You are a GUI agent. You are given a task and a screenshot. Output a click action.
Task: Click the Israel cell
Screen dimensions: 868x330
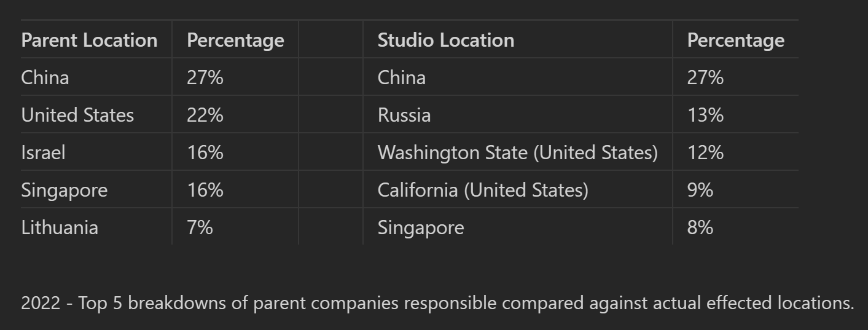(43, 152)
